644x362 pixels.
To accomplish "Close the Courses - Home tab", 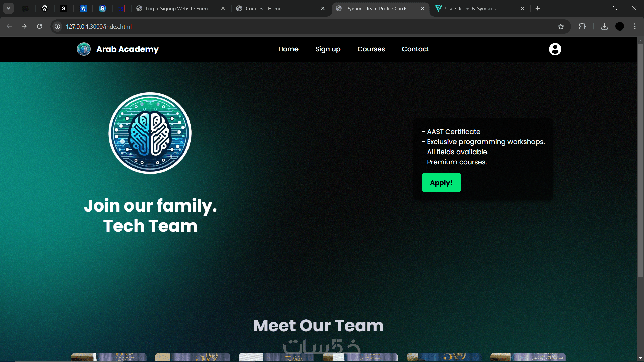I will (x=323, y=8).
